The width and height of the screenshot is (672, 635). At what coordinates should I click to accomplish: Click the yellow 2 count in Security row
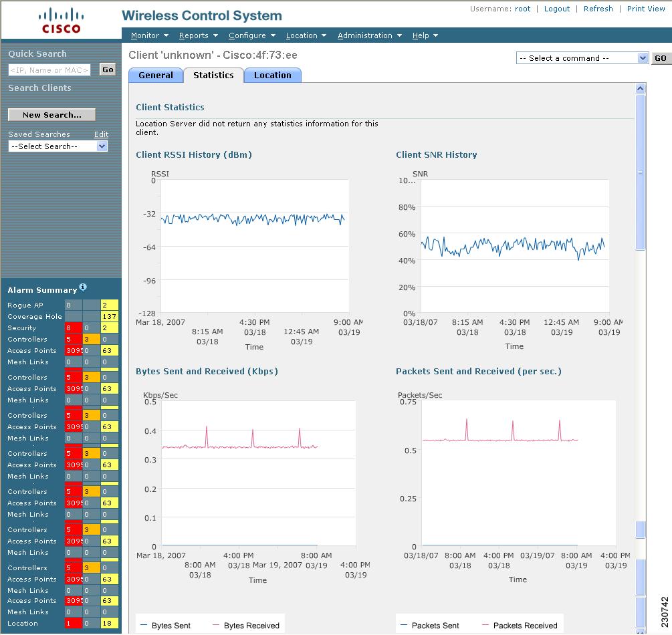(x=109, y=328)
